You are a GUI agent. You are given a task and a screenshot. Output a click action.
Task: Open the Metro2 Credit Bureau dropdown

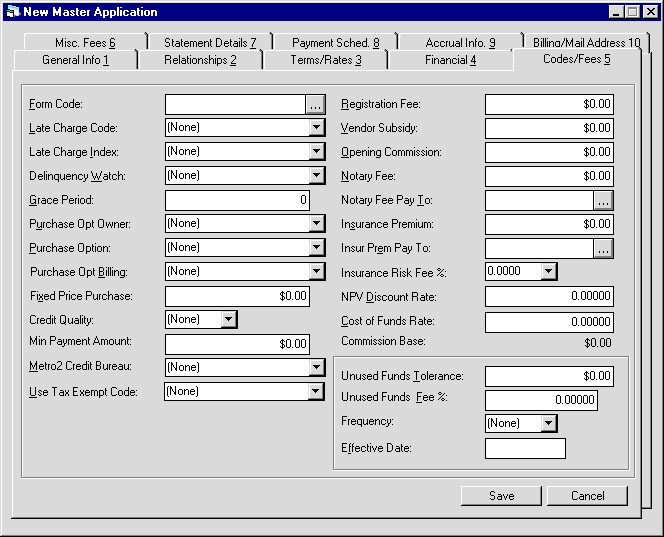316,367
